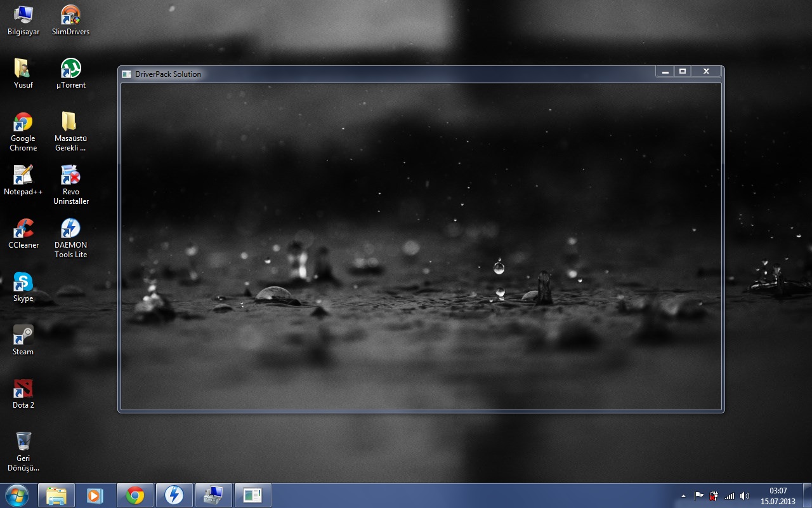The width and height of the screenshot is (812, 508).
Task: Maximize the DriverPack Solution window
Action: 683,72
